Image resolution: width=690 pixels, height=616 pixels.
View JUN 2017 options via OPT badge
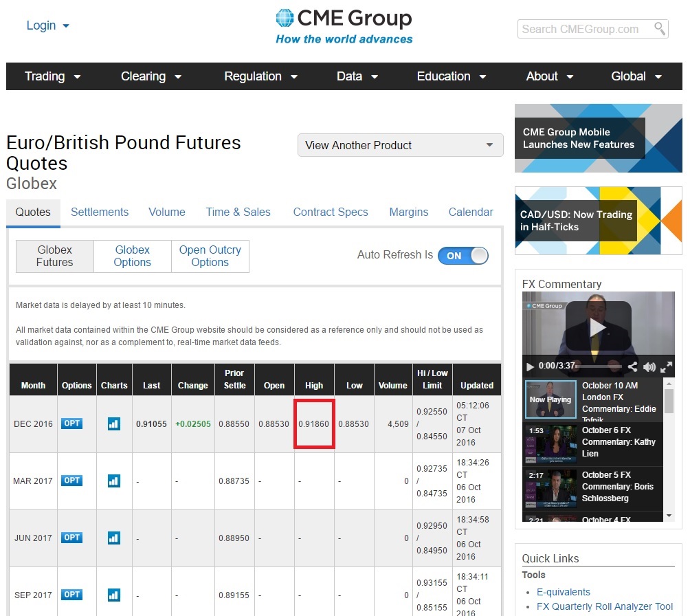(x=71, y=537)
